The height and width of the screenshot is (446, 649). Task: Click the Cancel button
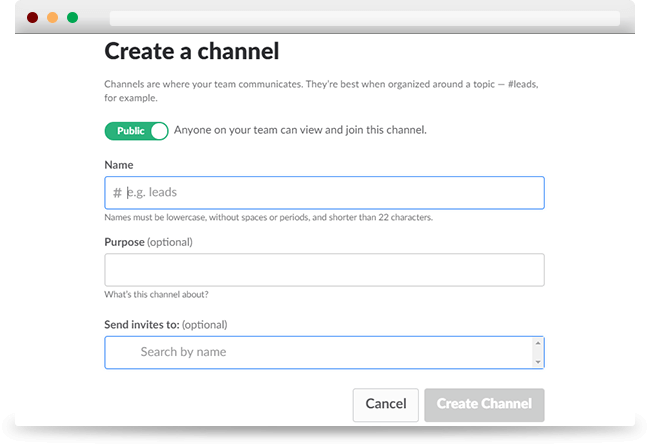[385, 405]
